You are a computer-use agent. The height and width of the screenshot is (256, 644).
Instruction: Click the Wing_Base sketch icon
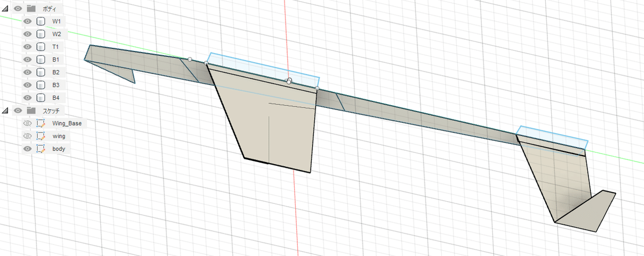coord(41,123)
